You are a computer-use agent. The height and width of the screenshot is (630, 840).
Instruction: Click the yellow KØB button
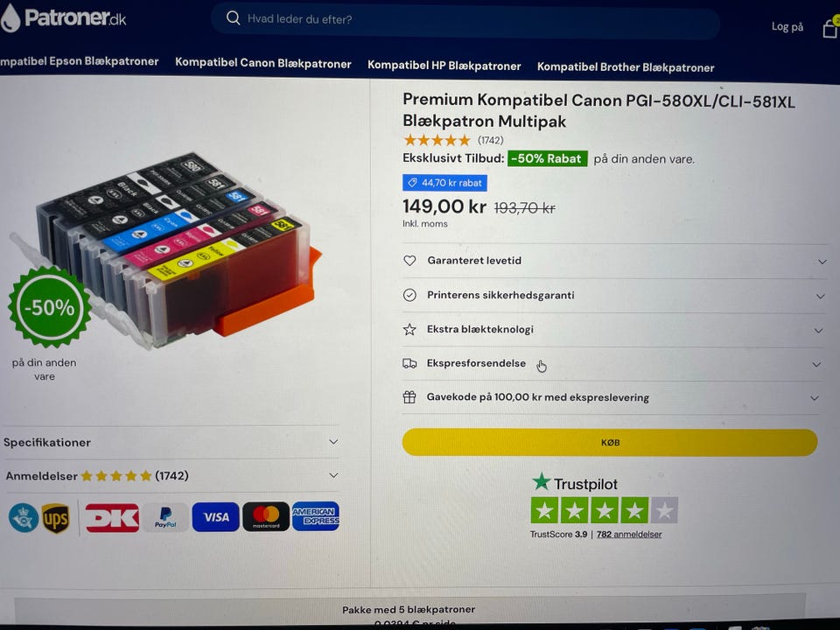pos(610,443)
